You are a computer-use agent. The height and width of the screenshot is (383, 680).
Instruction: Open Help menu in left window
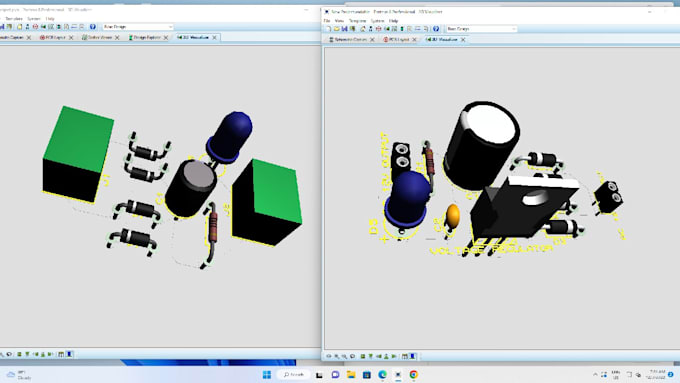50,19
